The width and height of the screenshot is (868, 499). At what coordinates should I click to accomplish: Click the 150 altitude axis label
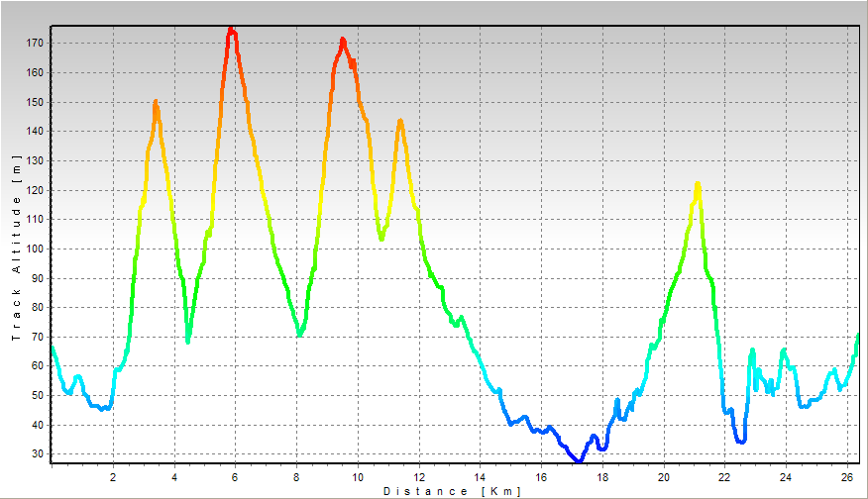(35, 102)
